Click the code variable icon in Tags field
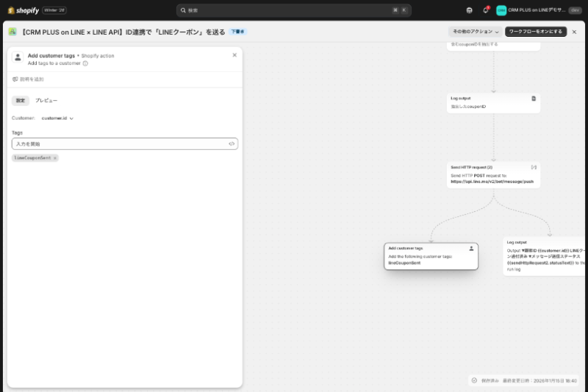This screenshot has height=392, width=588. (232, 144)
